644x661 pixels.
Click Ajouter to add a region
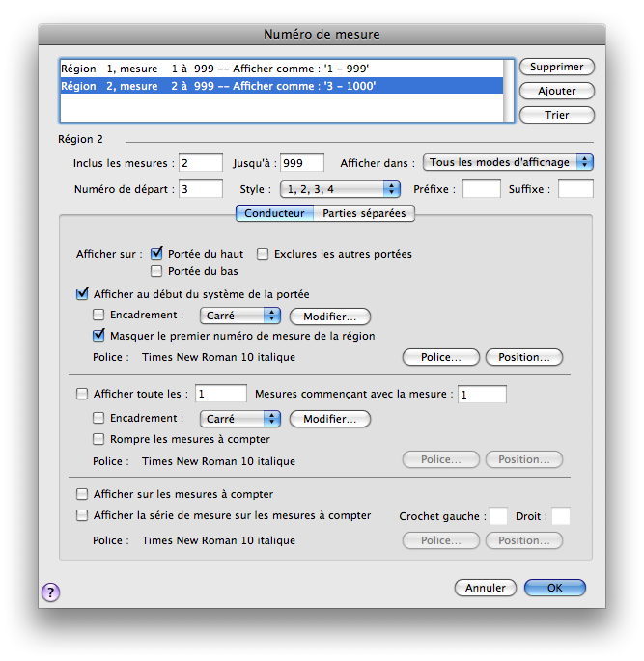(x=556, y=91)
